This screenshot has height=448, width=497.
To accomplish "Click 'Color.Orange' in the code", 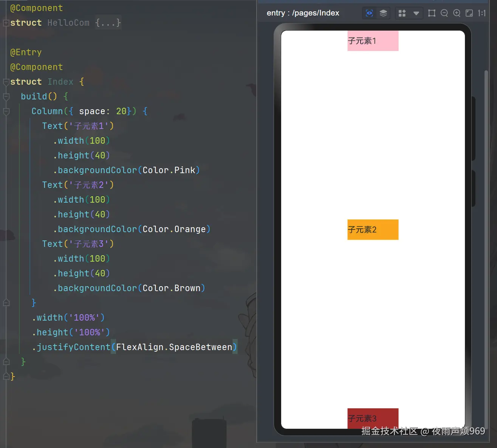I will 174,229.
